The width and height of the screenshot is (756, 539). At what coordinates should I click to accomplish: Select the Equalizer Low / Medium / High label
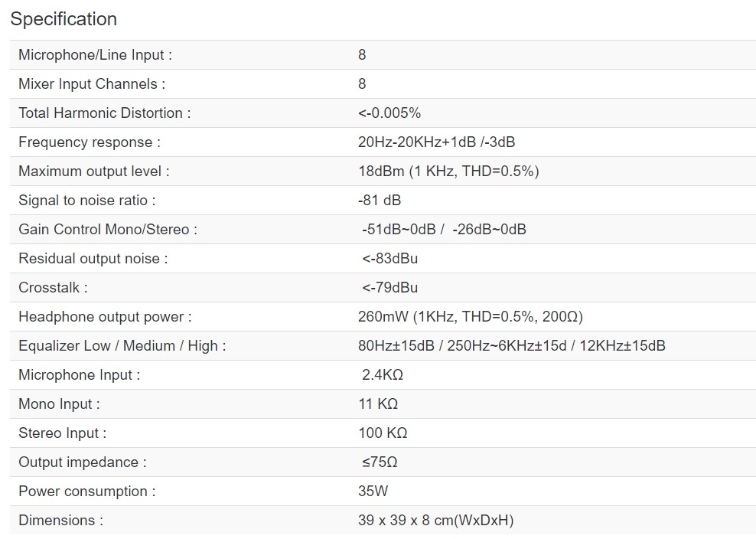122,346
